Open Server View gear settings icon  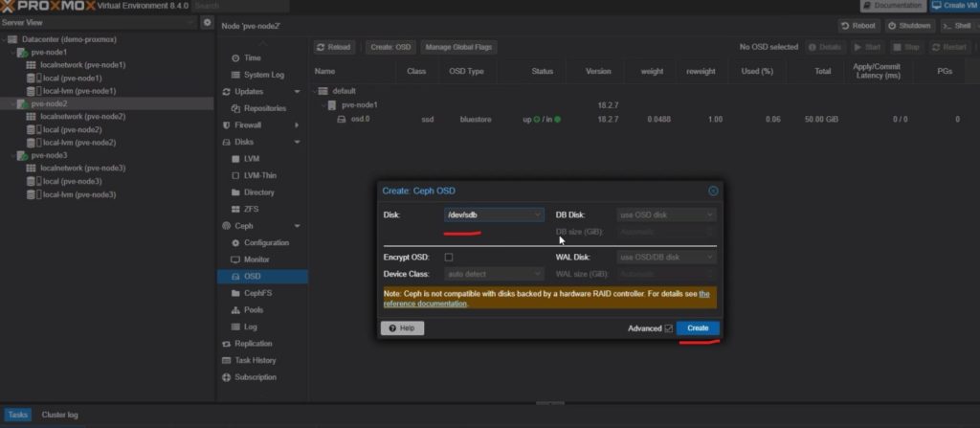pyautogui.click(x=208, y=23)
